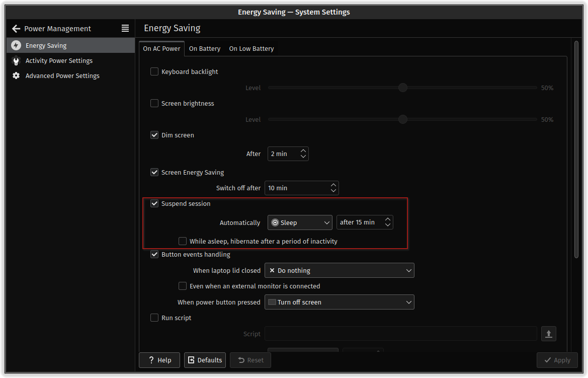The image size is (588, 378).
Task: Click the Apply button
Action: pyautogui.click(x=557, y=360)
